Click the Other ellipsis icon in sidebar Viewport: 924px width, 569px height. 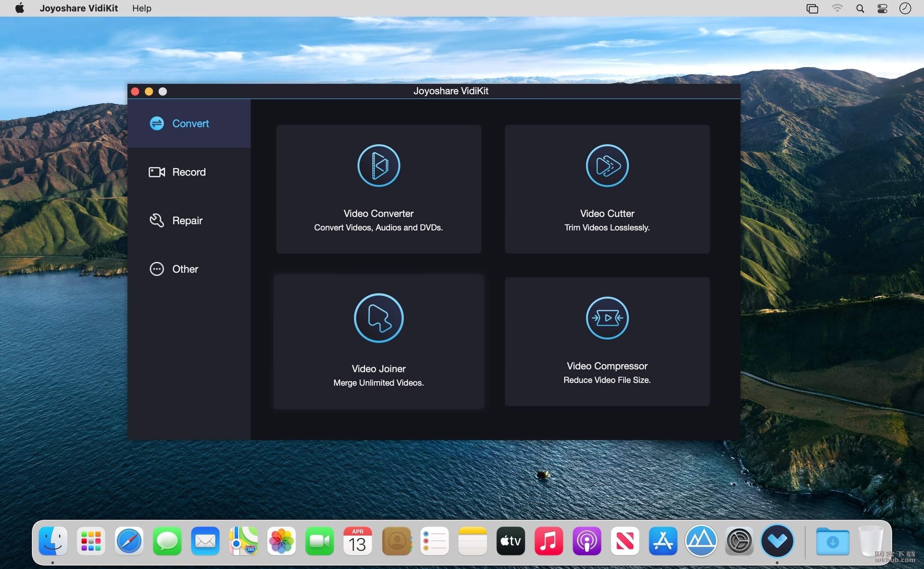pyautogui.click(x=157, y=269)
